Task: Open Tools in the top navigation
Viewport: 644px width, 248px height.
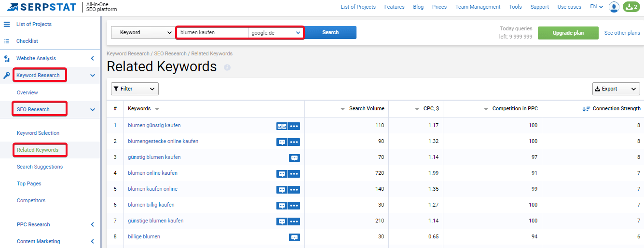Action: 515,7
